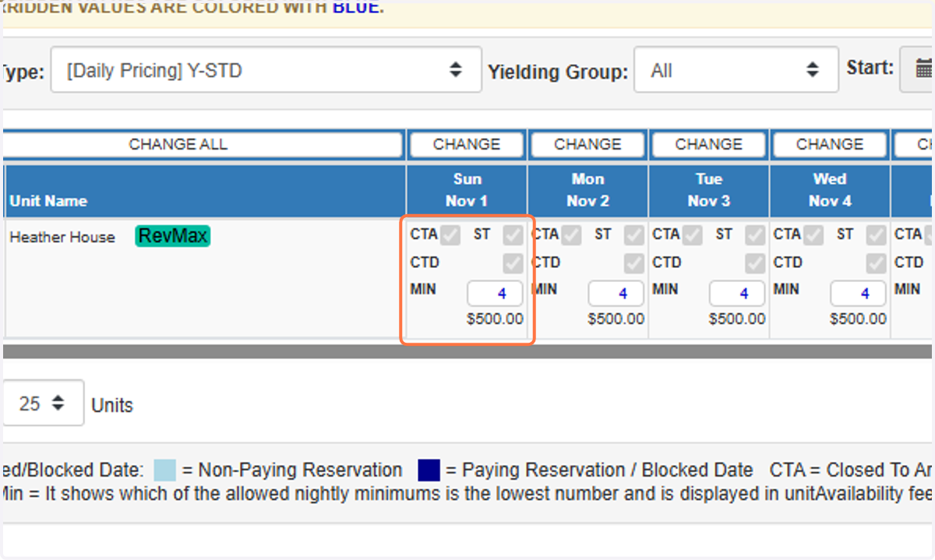Open the 25 units per page dropdown
This screenshot has width=935, height=560.
click(x=42, y=403)
